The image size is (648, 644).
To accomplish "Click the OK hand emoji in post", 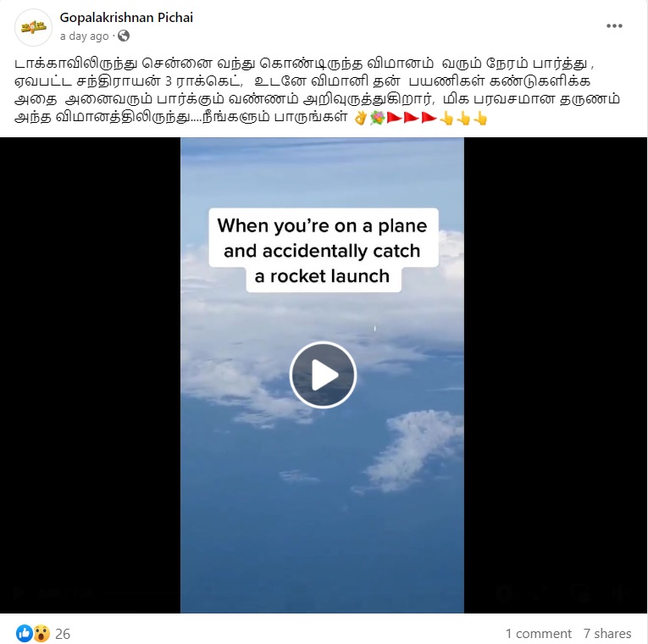I will pyautogui.click(x=360, y=119).
